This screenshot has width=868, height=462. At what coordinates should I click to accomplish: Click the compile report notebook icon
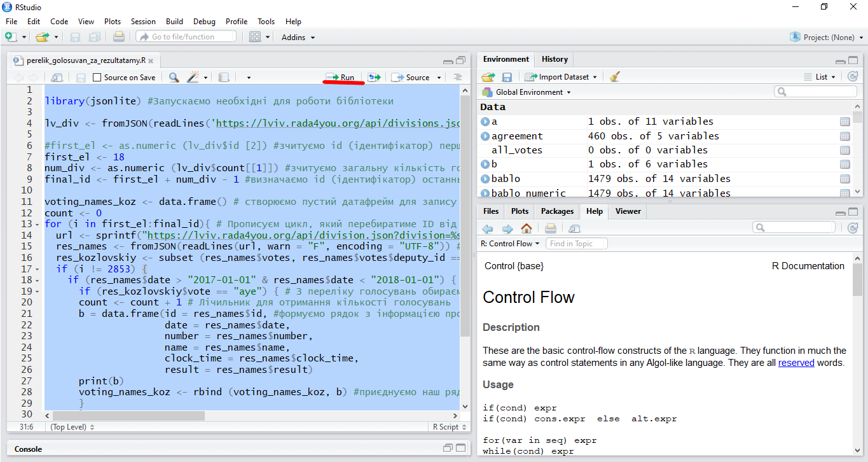point(223,77)
